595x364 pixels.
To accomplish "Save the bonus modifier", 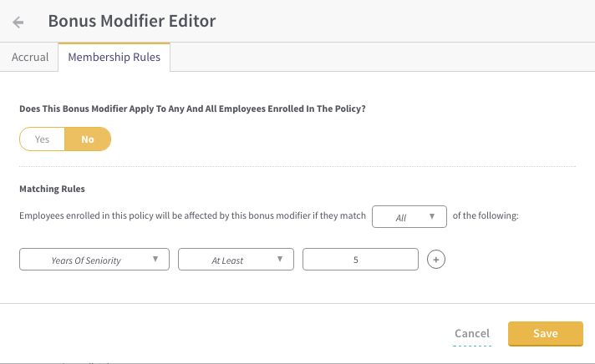I will tap(546, 334).
